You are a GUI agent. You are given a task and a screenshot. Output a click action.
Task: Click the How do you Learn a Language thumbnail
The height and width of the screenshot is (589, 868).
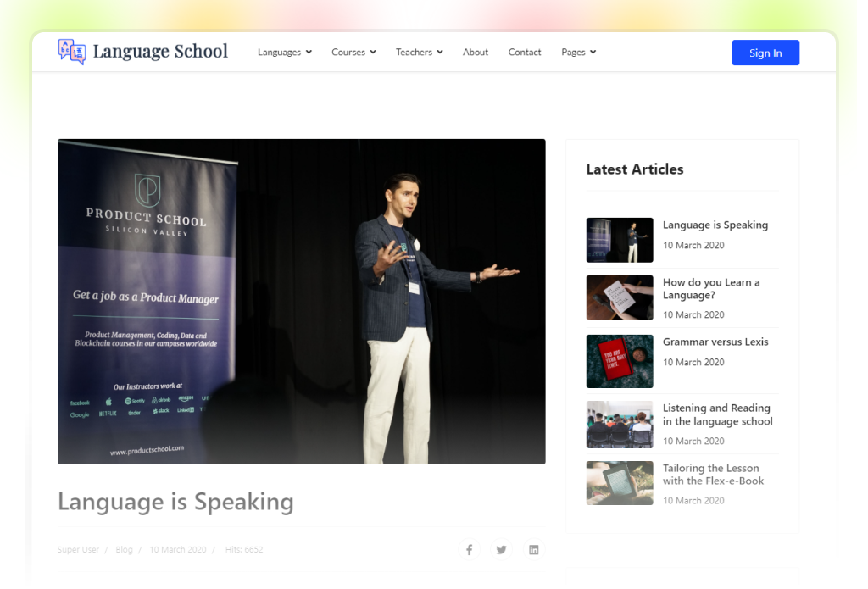click(619, 297)
